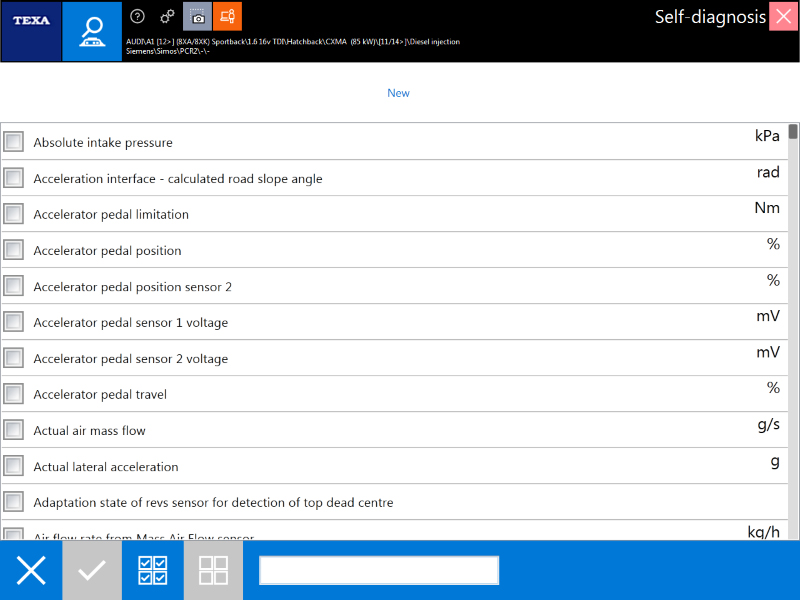Toggle the Actual lateral acceleration checkbox

point(14,466)
